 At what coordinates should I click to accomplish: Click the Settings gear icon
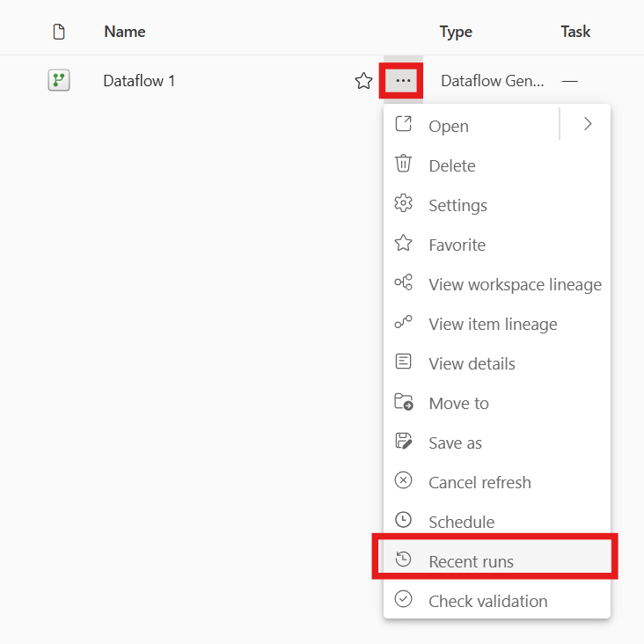pos(403,204)
